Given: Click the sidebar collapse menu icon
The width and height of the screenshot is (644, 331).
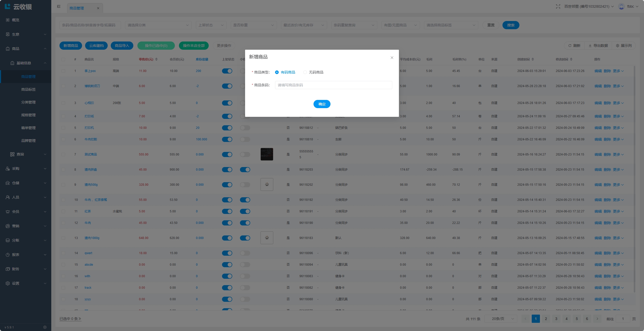Looking at the screenshot, I should tap(59, 6).
